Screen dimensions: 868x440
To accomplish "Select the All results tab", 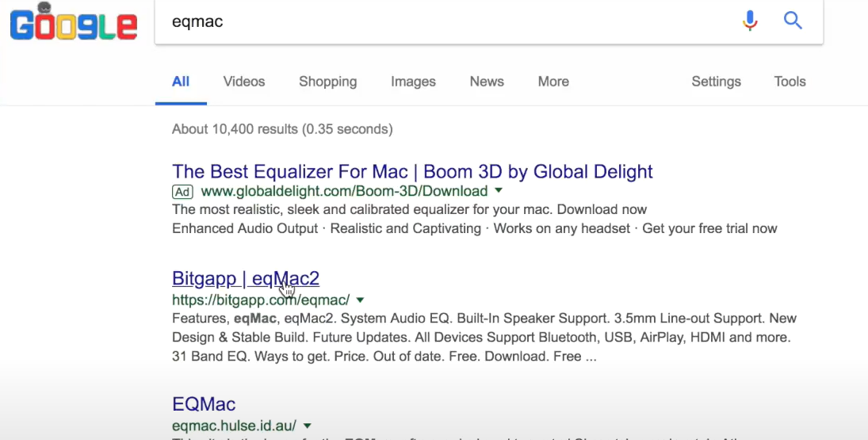I will (181, 82).
